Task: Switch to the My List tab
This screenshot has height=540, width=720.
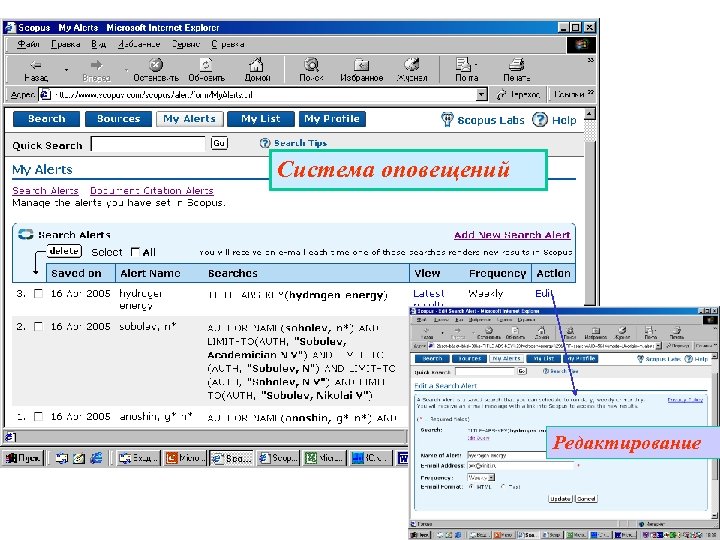Action: pyautogui.click(x=260, y=119)
